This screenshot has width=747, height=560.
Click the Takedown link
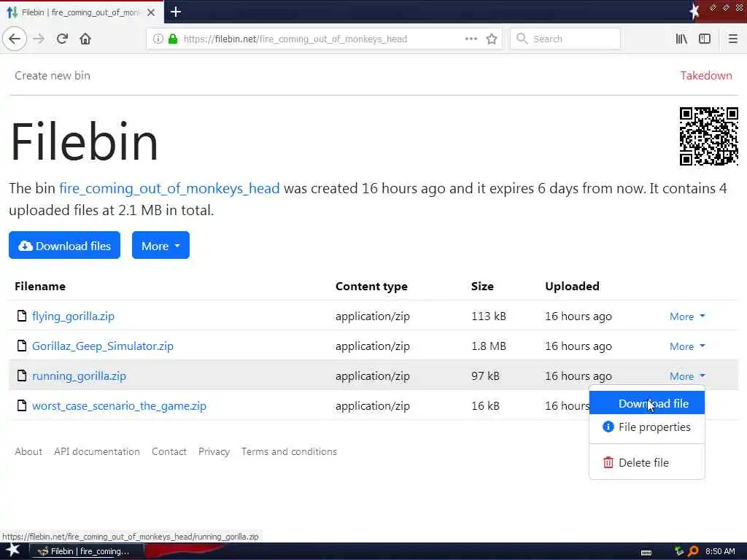click(706, 76)
